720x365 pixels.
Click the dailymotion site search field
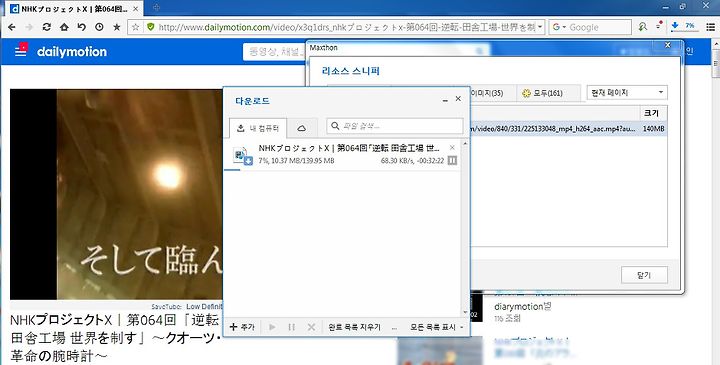tap(275, 52)
